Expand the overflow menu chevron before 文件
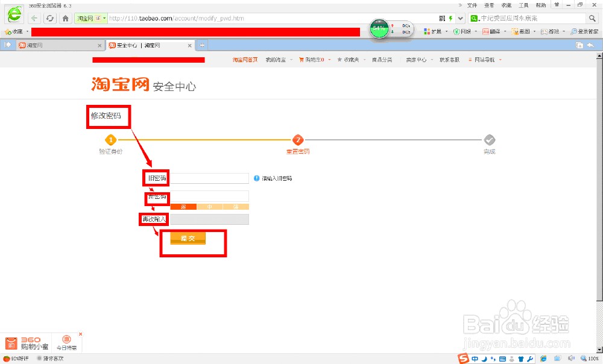The height and width of the screenshot is (364, 603). 460,5
